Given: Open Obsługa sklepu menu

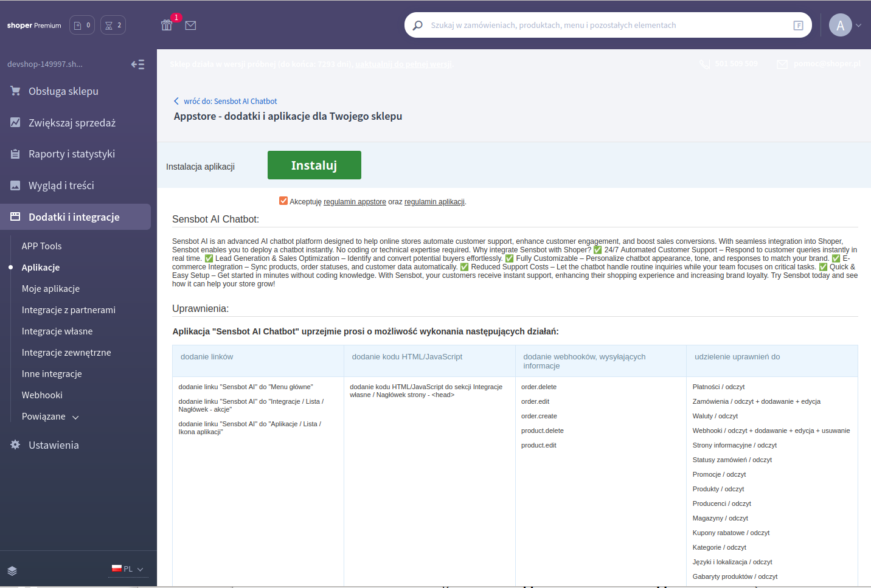Looking at the screenshot, I should 63,91.
